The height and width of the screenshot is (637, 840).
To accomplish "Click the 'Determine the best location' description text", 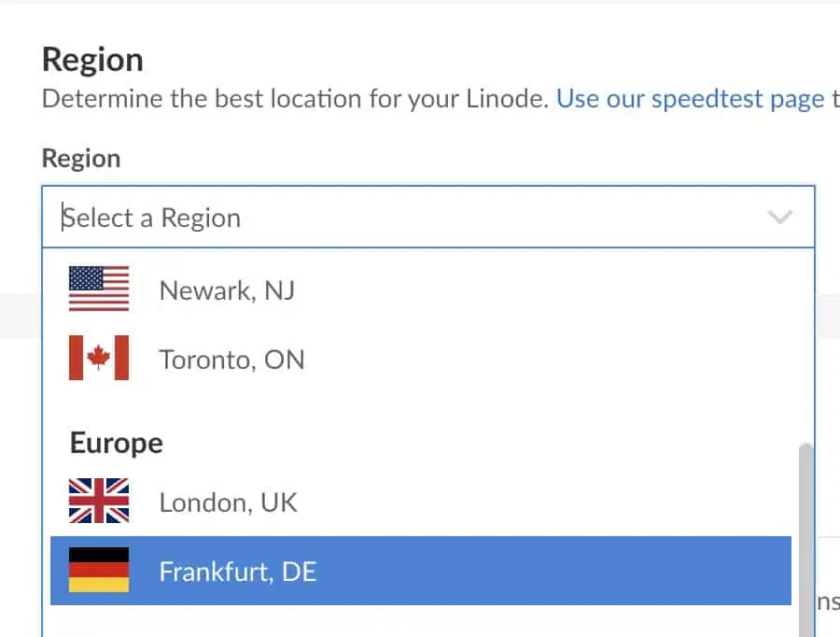I will click(294, 98).
